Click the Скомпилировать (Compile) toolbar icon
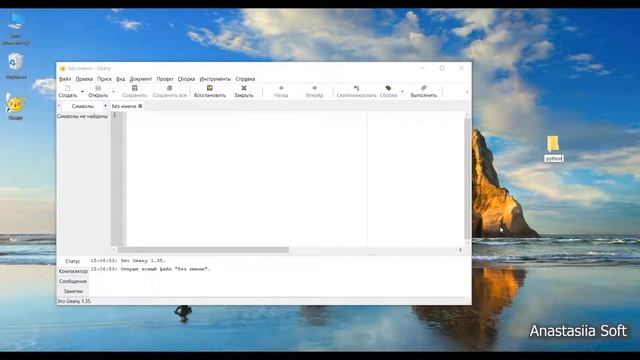Viewport: 640px width, 360px height. coord(356,91)
